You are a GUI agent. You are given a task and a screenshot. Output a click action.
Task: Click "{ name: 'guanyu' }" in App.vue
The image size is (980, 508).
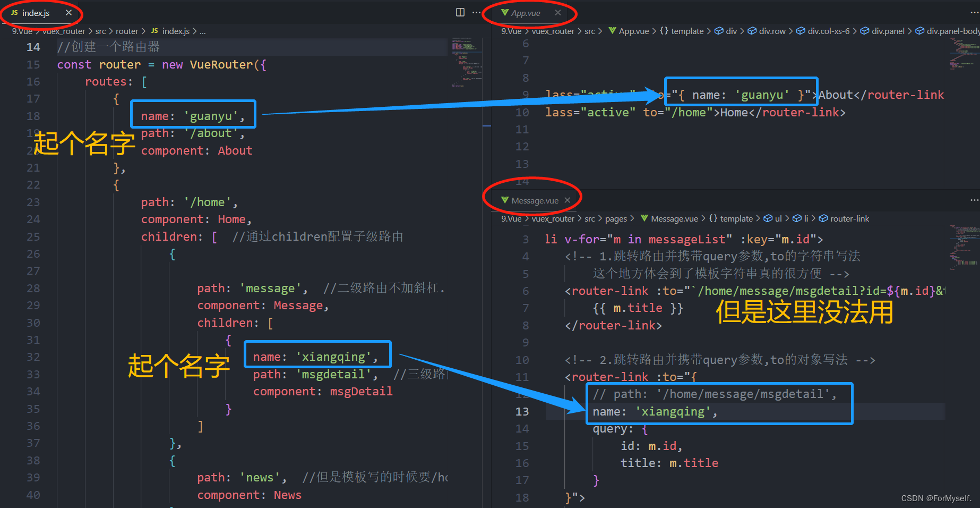(742, 95)
